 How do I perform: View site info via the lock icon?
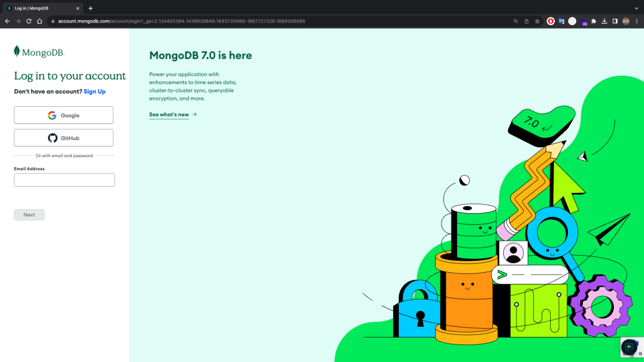point(53,21)
